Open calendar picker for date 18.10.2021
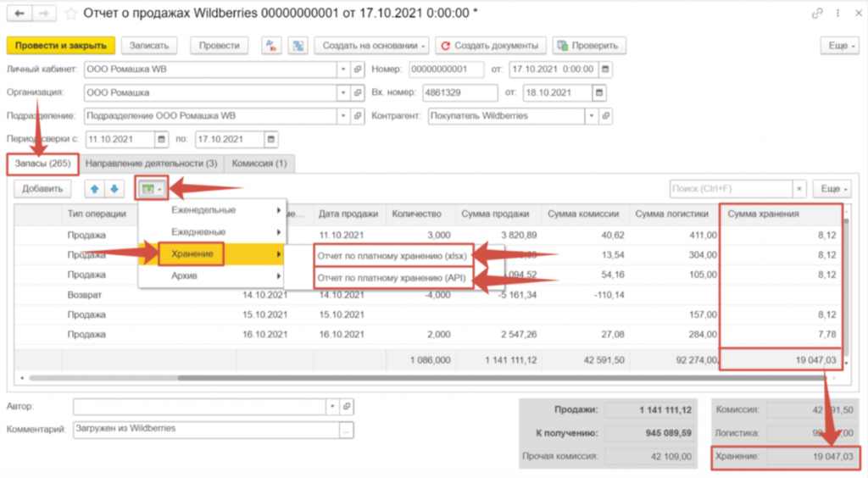Viewport: 868px width, 478px height. 599,92
